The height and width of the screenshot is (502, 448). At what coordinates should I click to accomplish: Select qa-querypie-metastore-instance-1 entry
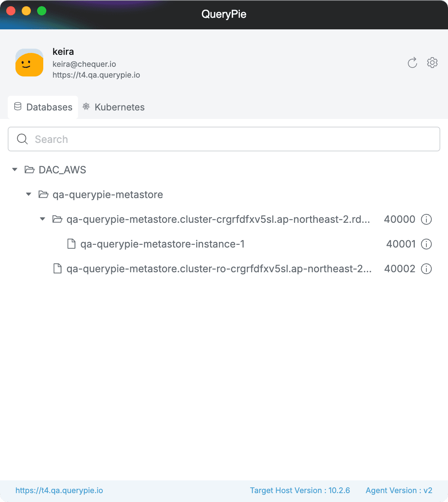coord(162,244)
